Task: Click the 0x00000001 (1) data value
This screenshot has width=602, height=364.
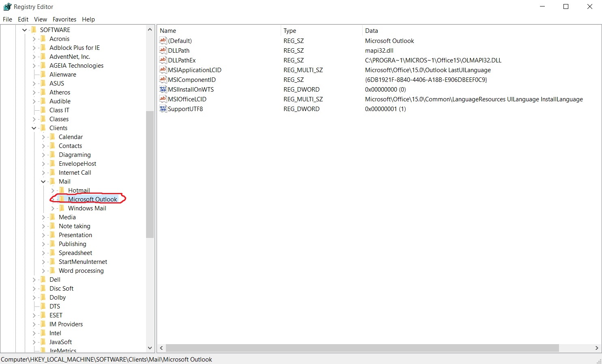Action: [385, 109]
